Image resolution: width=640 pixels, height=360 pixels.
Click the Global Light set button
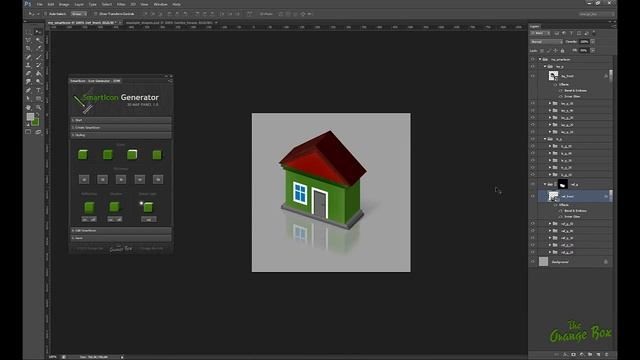[x=149, y=219]
